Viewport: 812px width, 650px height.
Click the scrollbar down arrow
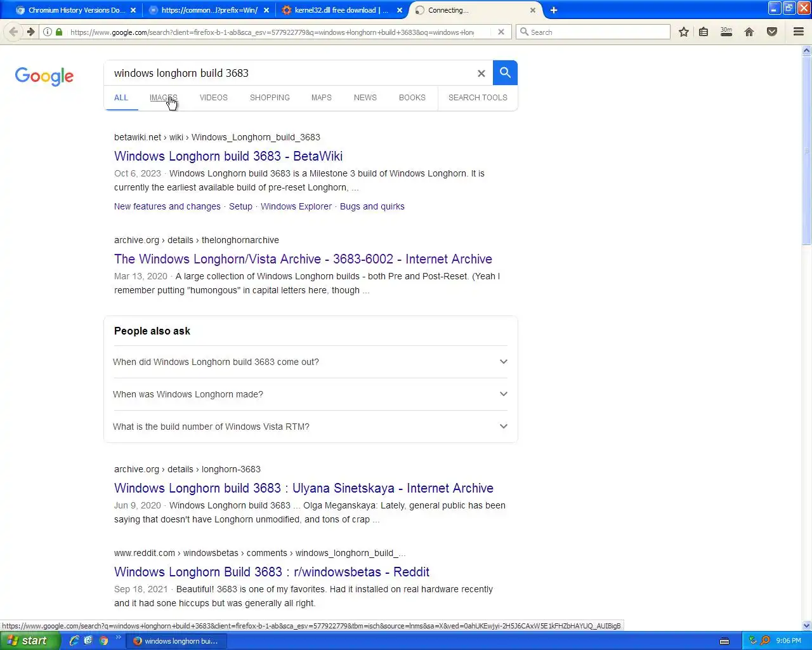[x=807, y=625]
